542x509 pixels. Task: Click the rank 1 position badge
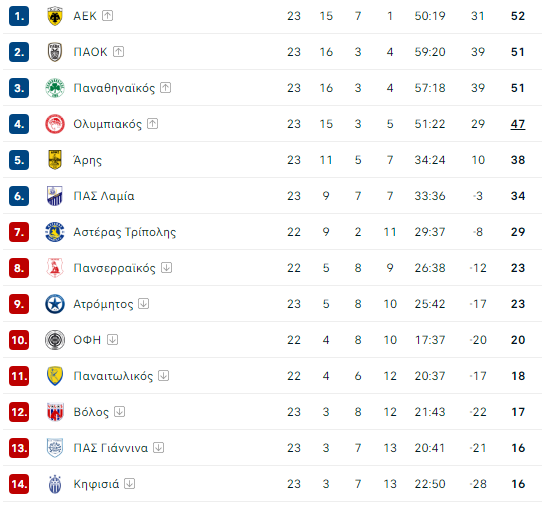tap(19, 16)
